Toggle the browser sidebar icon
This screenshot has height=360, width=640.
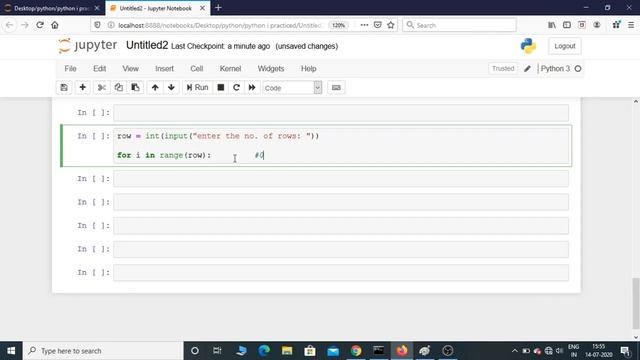point(567,25)
